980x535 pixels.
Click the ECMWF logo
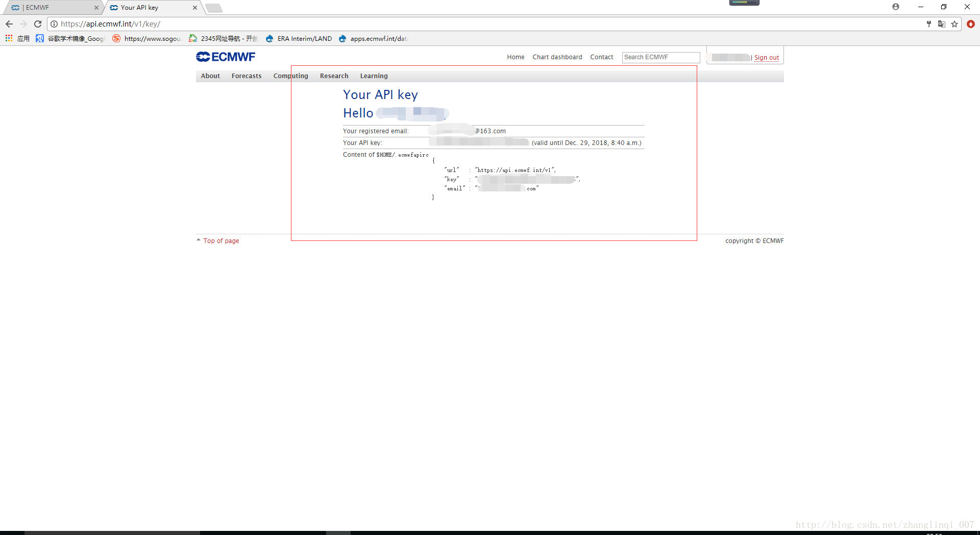point(226,57)
